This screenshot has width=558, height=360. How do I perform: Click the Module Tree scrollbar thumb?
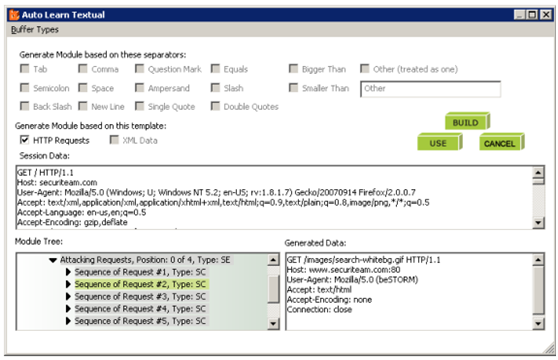point(273,288)
